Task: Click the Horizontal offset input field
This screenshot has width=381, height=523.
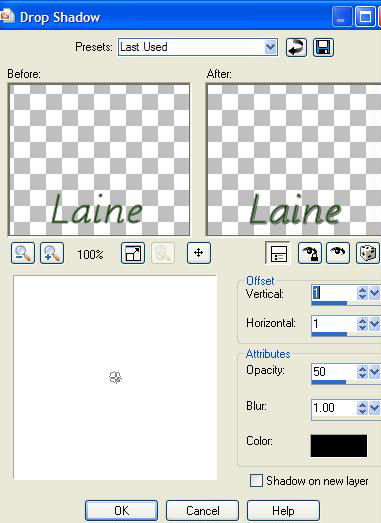Action: tap(334, 323)
